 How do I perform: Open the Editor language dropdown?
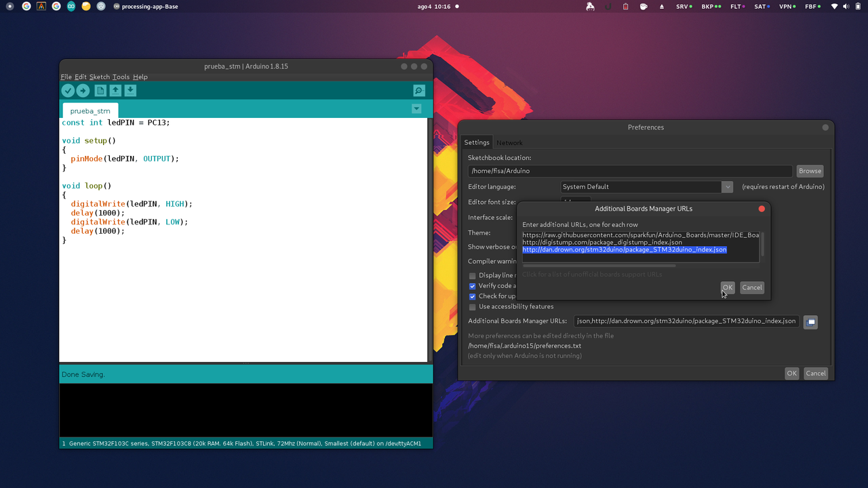[647, 186]
